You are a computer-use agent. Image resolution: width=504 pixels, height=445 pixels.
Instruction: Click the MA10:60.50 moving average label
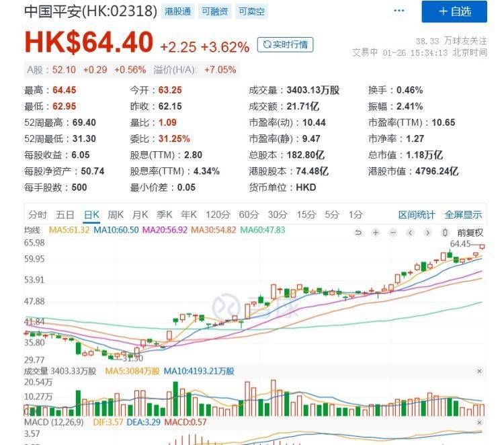coord(116,230)
